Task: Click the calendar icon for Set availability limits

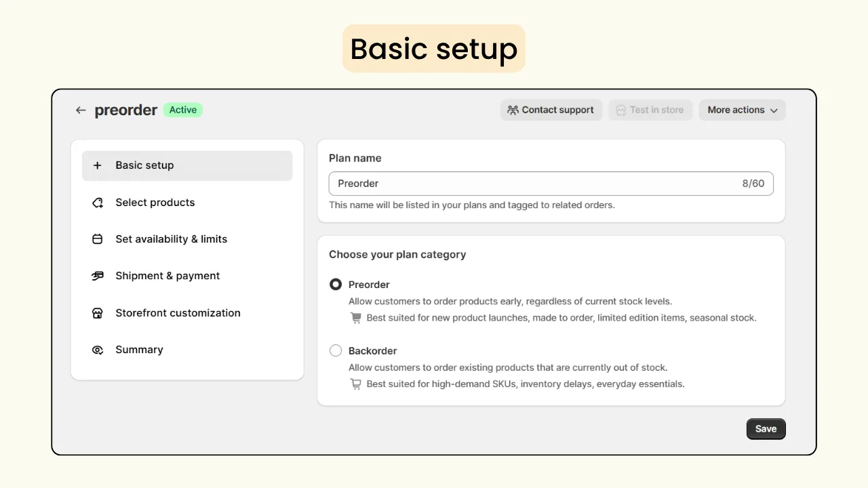Action: (97, 239)
